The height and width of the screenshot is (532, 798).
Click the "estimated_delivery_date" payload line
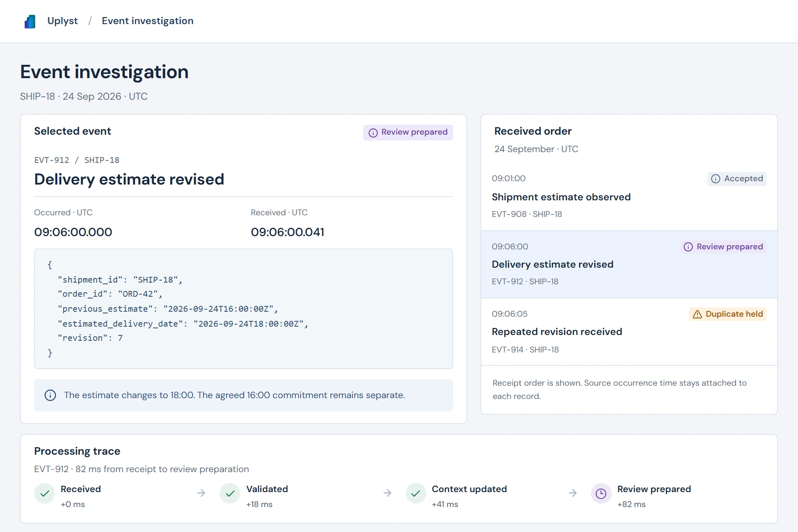183,324
